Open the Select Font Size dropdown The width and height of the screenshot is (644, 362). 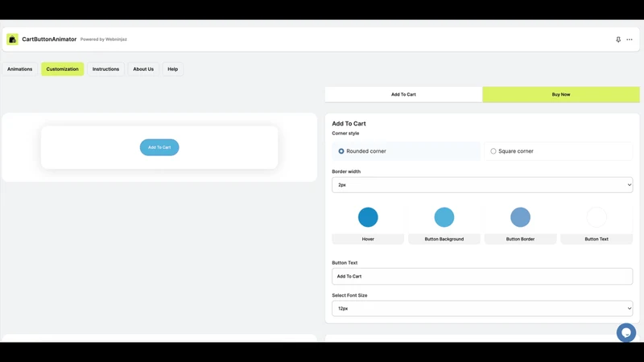[482, 308]
